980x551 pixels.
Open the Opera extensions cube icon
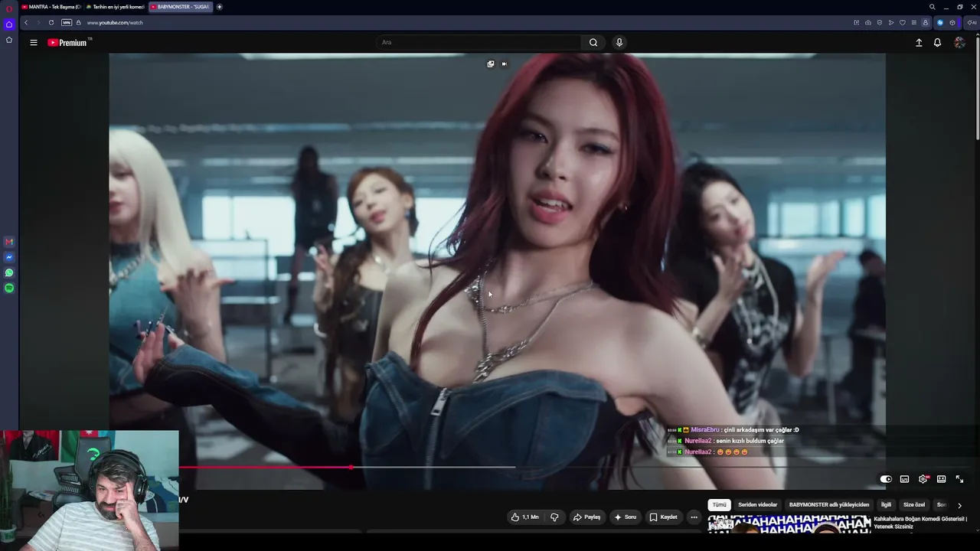952,23
